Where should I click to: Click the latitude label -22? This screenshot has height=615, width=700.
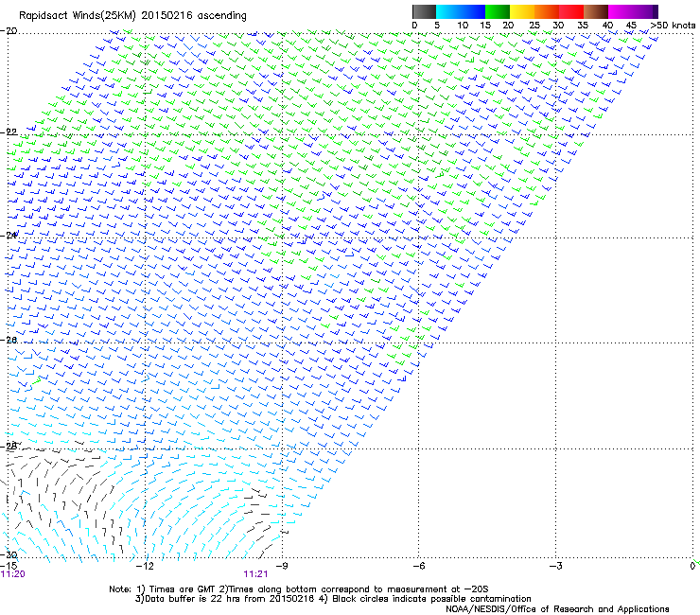[x=9, y=132]
